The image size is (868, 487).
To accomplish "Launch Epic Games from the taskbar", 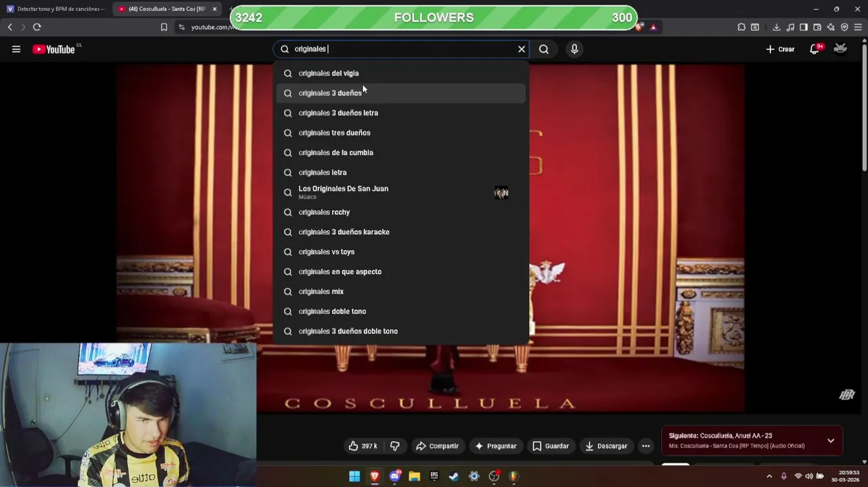I will click(x=434, y=476).
